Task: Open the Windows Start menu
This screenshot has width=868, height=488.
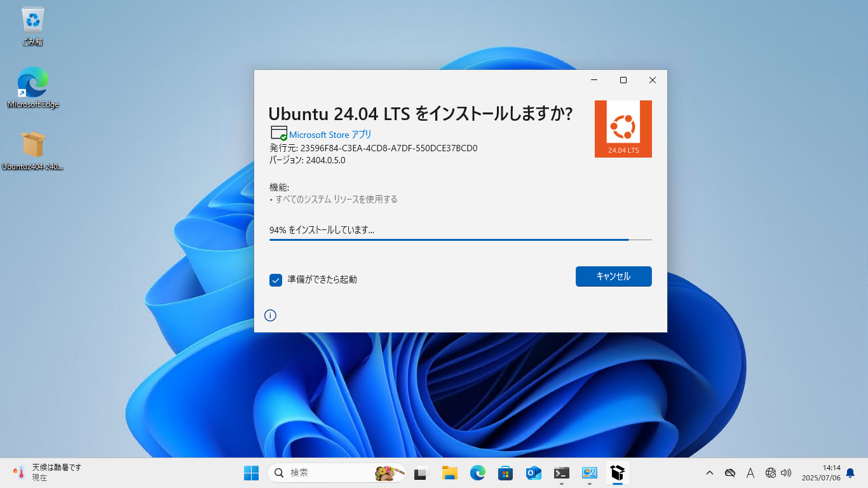Action: (252, 473)
